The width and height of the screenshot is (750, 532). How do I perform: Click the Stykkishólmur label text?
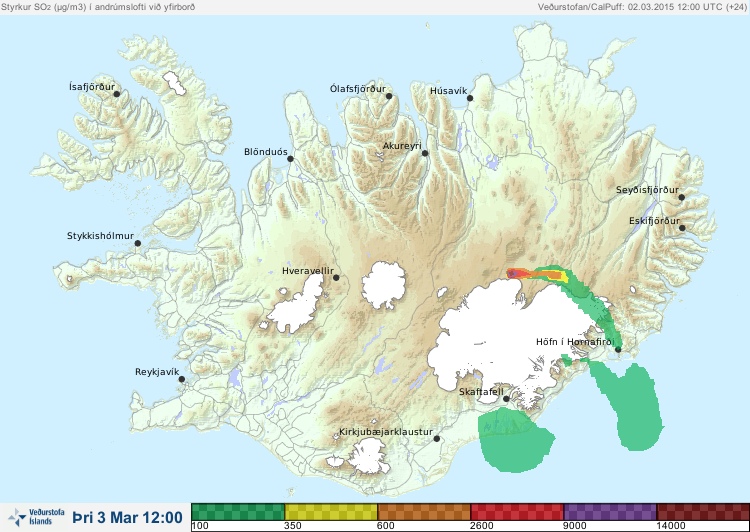[x=100, y=236]
